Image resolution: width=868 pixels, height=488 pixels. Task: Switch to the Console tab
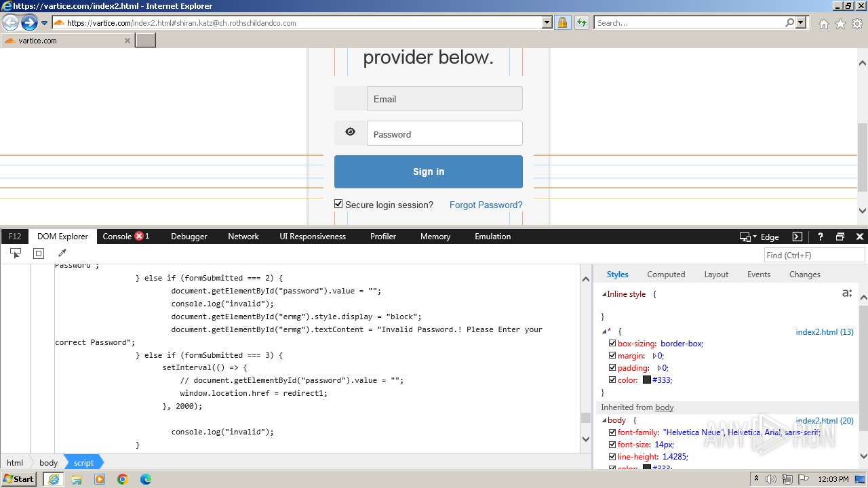point(117,236)
